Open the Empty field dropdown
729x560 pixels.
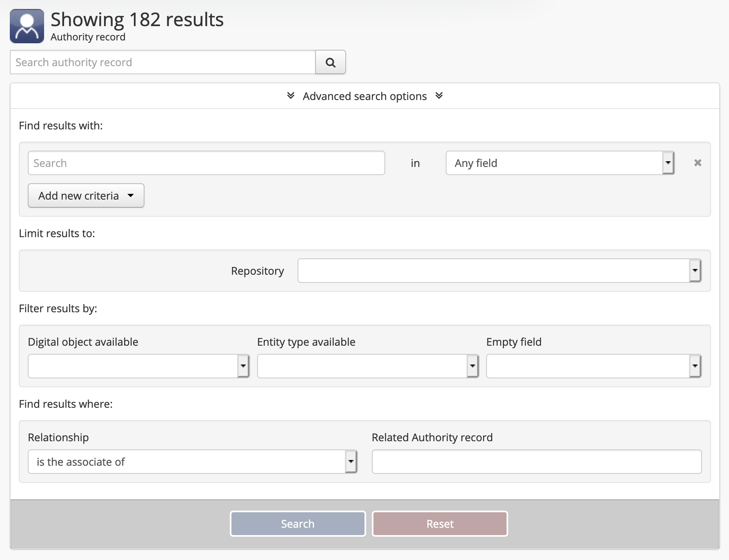[593, 367]
